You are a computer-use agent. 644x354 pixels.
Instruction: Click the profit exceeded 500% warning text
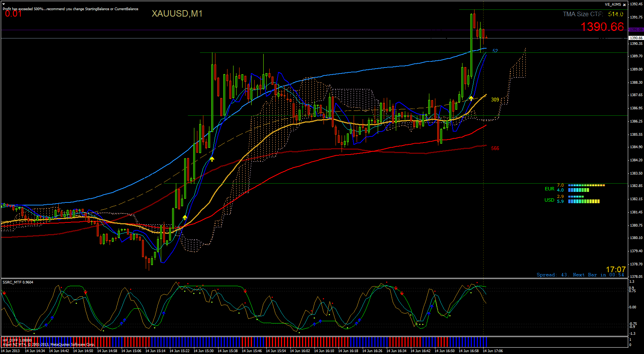pyautogui.click(x=70, y=9)
